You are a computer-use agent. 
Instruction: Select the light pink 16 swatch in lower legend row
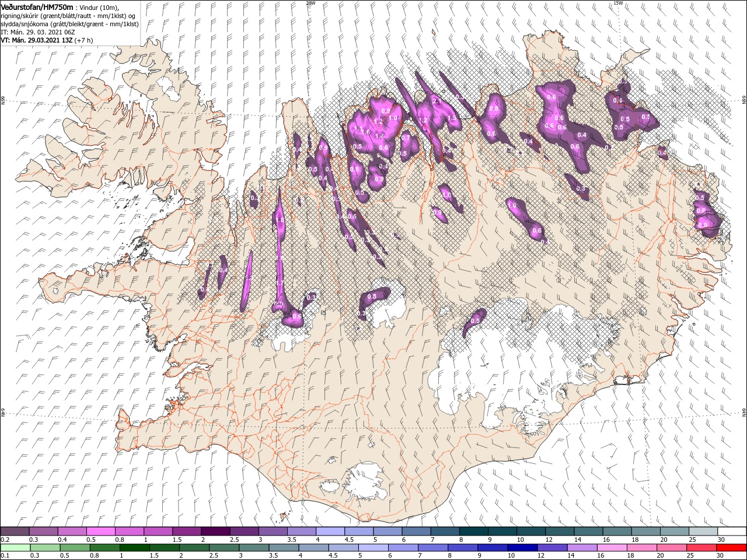(x=612, y=548)
